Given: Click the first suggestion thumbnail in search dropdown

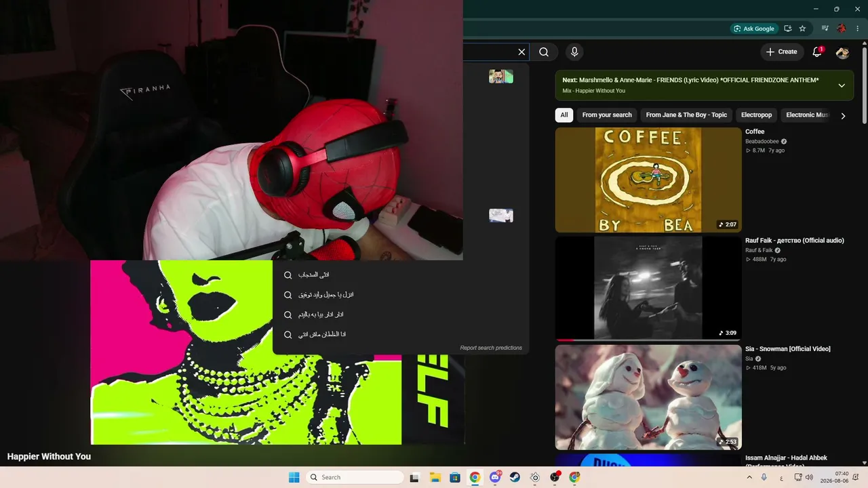Looking at the screenshot, I should point(501,77).
